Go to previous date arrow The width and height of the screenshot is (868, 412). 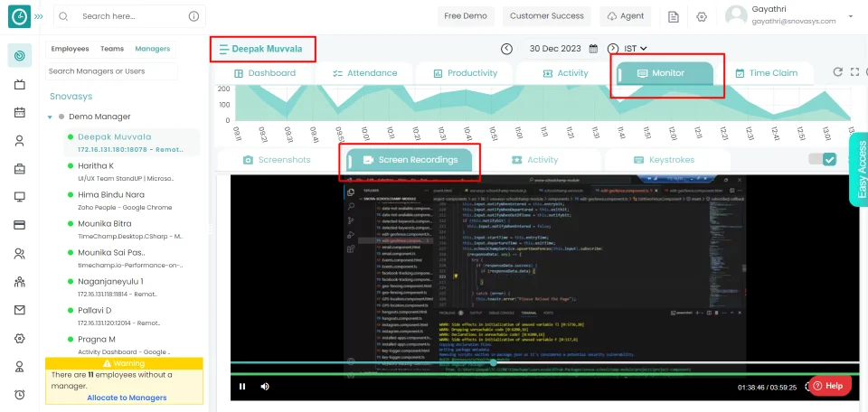(506, 49)
